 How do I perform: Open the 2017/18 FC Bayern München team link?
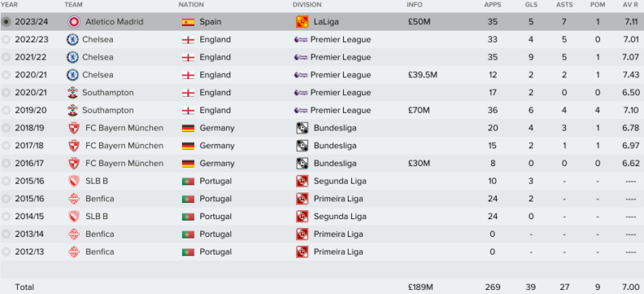[124, 146]
